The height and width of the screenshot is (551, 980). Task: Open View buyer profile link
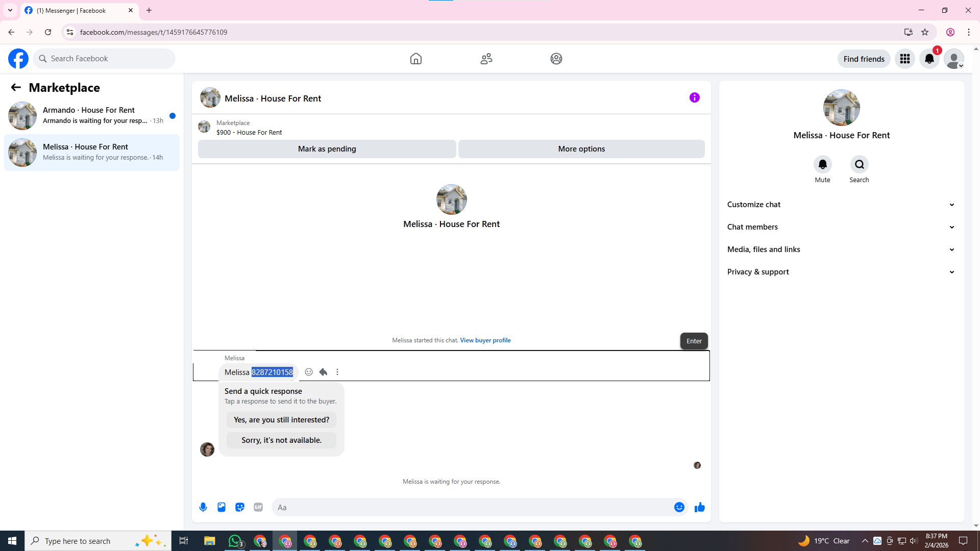485,340
